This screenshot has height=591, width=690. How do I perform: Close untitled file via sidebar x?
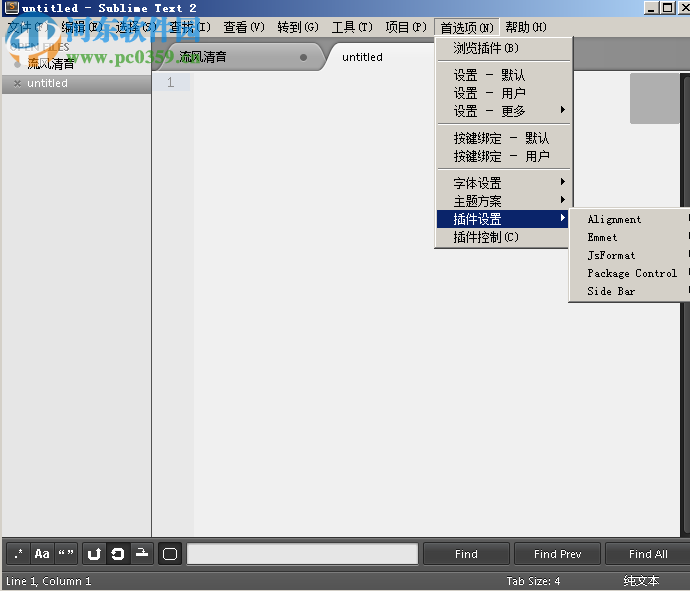[17, 84]
